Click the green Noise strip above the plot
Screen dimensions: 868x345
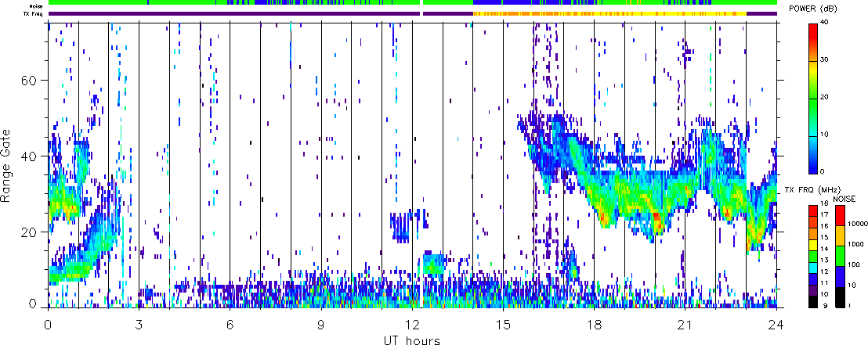click(413, 3)
